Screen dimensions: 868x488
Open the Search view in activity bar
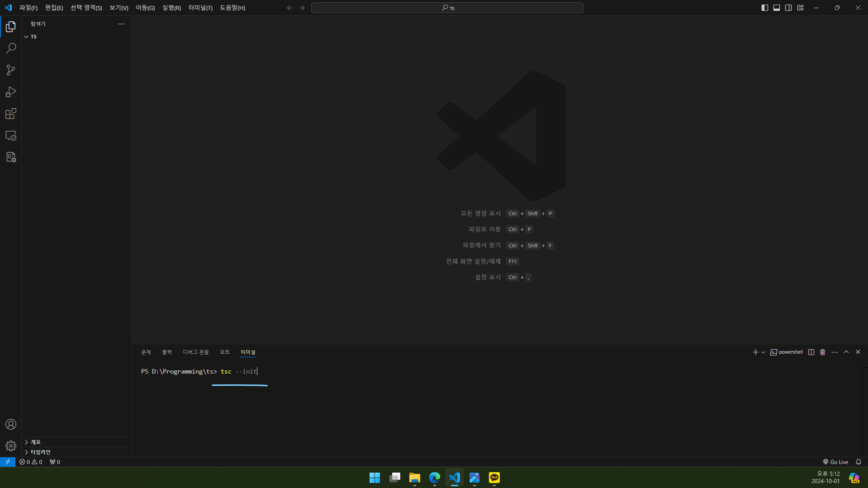(x=11, y=48)
